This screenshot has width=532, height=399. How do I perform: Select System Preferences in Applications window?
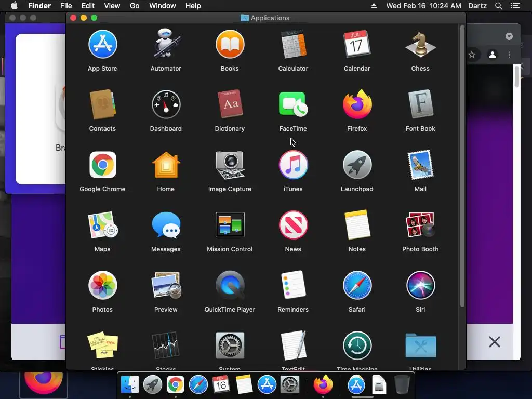pyautogui.click(x=230, y=345)
